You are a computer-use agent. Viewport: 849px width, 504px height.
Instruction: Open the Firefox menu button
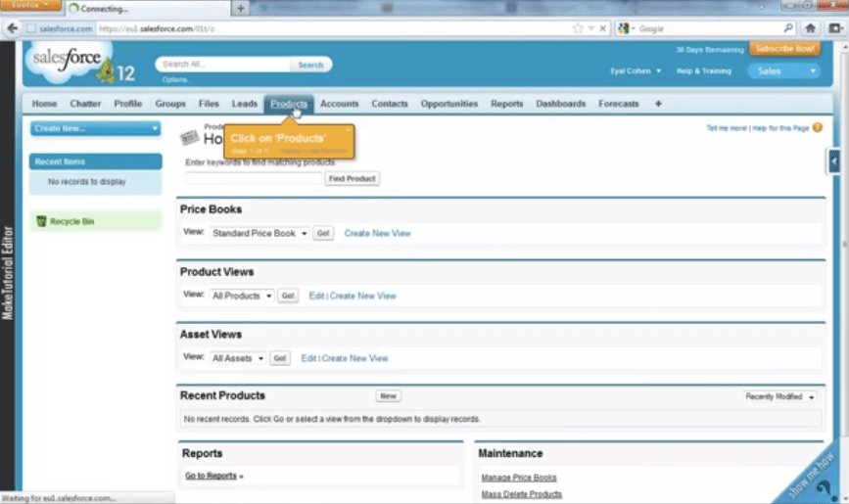point(29,5)
